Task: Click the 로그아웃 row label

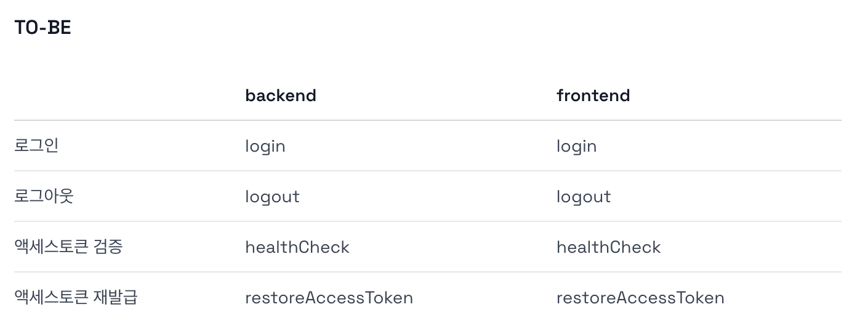Action: click(x=44, y=196)
